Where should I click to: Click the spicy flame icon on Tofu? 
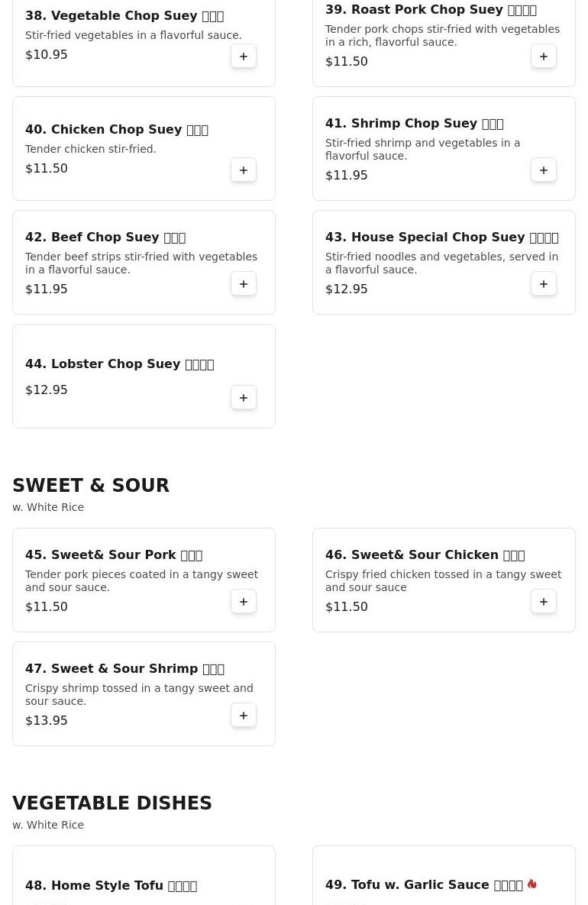click(532, 884)
